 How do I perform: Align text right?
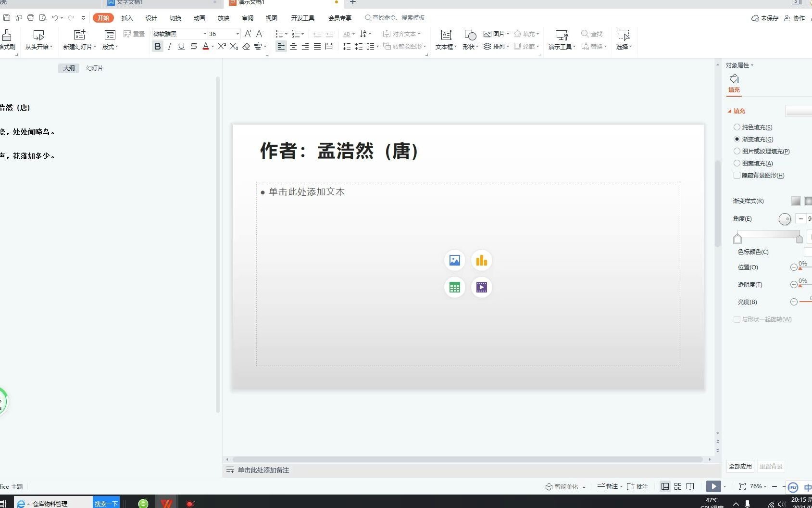click(x=305, y=46)
